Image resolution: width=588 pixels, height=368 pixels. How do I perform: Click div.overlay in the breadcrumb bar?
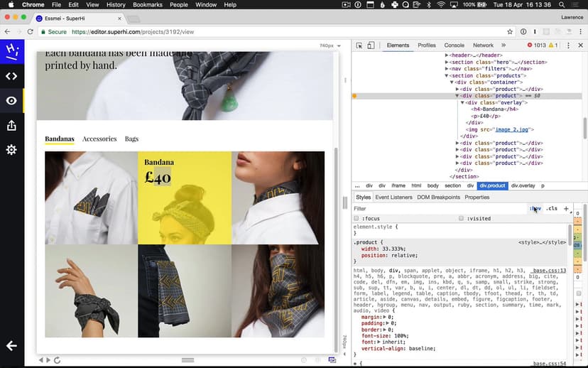pyautogui.click(x=523, y=185)
